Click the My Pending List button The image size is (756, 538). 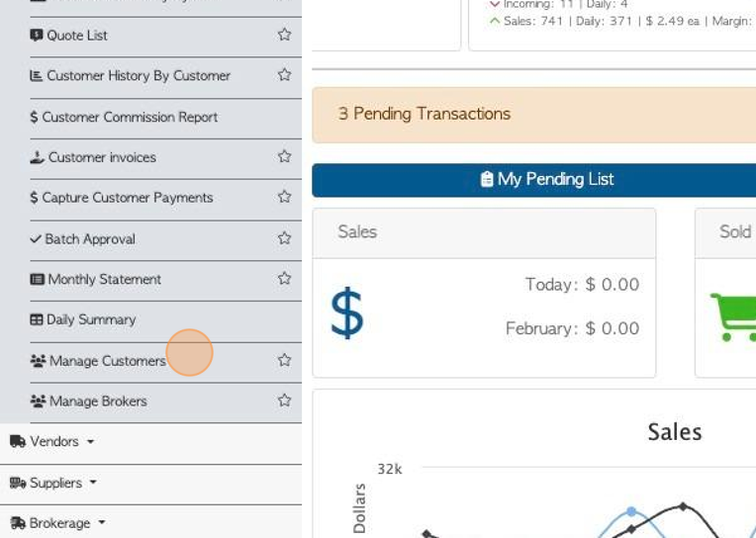[x=533, y=180]
